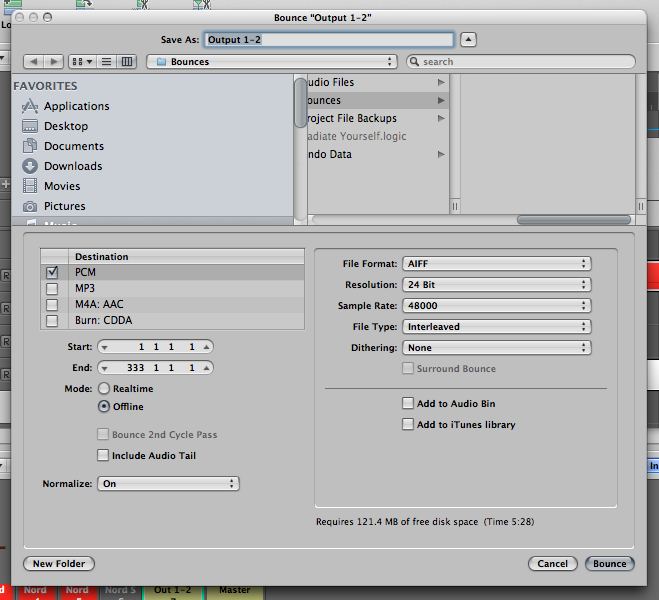659x600 pixels.
Task: Open Downloads folder in sidebar
Action: [72, 166]
